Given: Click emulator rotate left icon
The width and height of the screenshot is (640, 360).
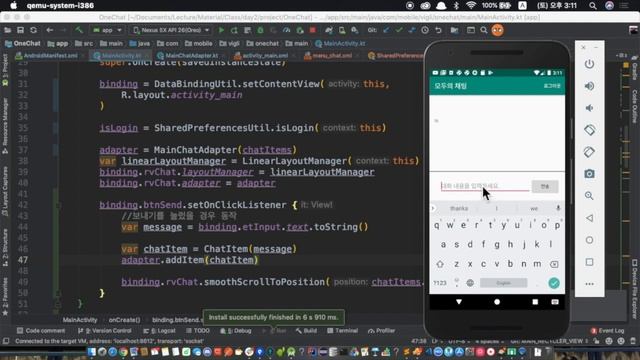Looking at the screenshot, I should (x=589, y=130).
